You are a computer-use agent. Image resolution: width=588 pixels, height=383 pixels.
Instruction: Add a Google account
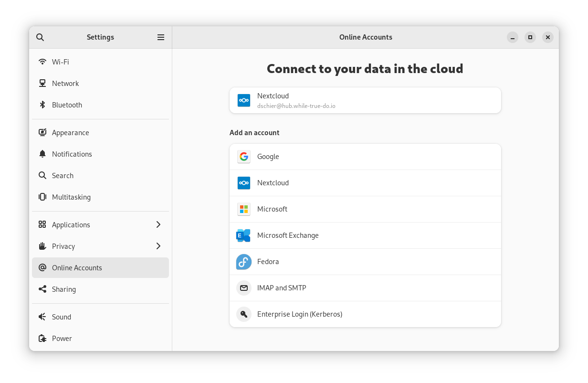[365, 157]
